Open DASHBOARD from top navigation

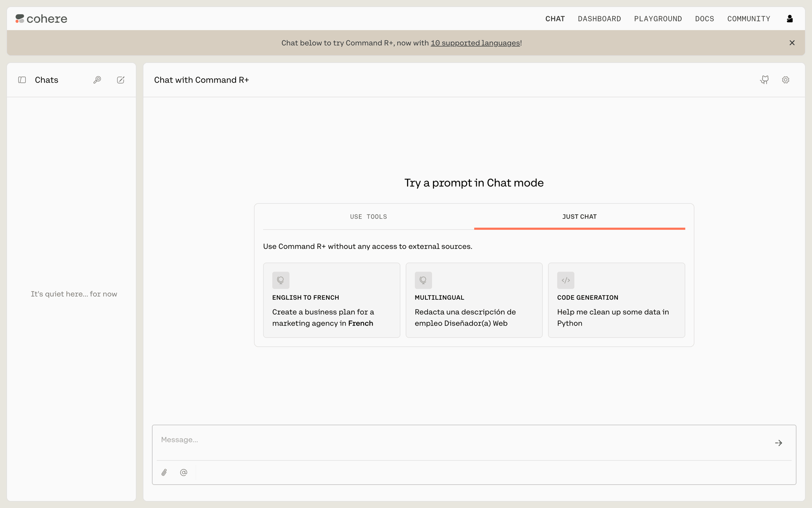(x=599, y=19)
